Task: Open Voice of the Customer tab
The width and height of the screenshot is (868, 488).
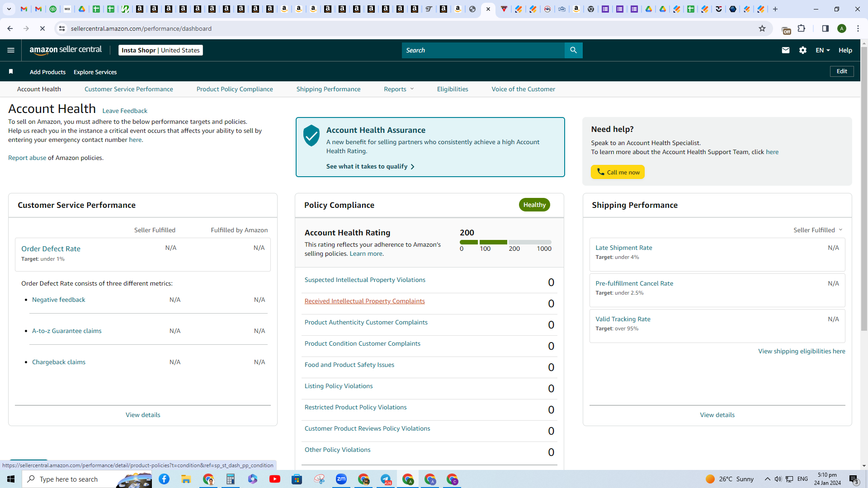Action: click(524, 89)
